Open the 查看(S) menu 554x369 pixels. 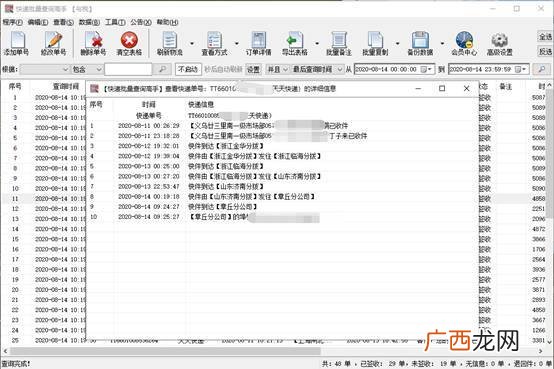(x=63, y=22)
